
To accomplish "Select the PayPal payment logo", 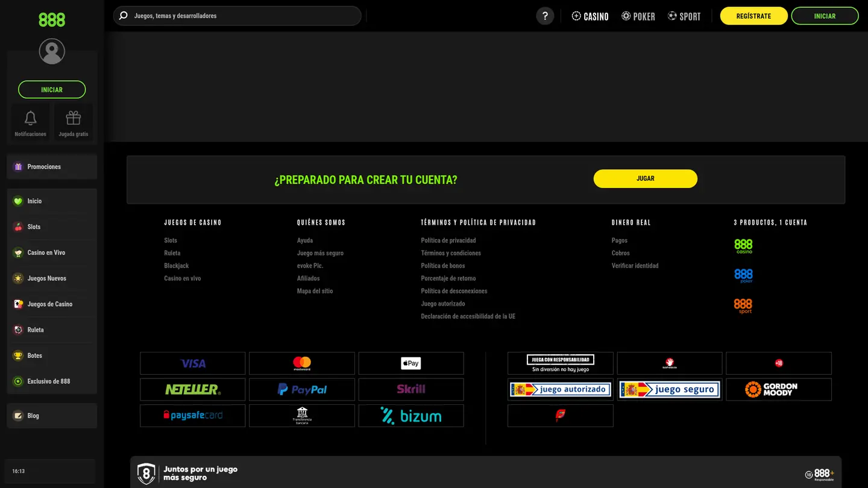I will 302,389.
